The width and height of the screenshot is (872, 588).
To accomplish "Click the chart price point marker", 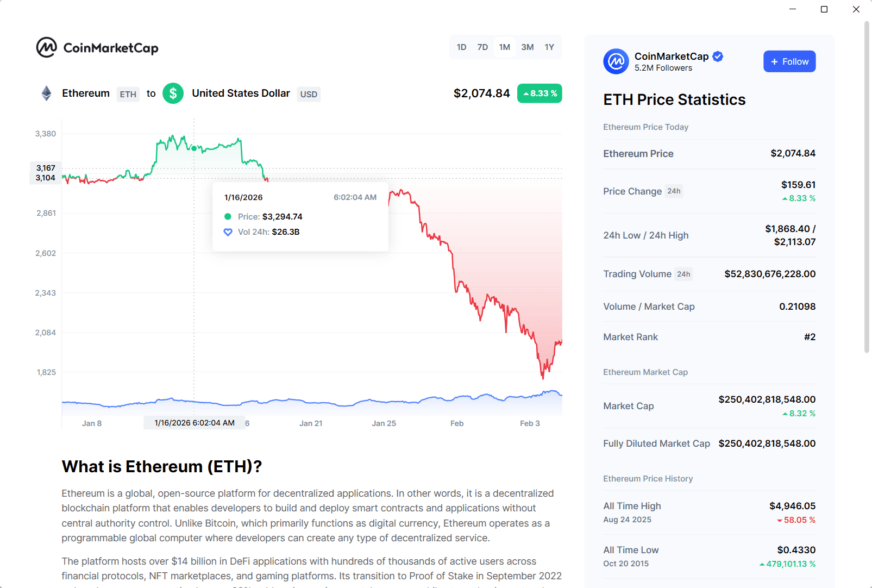I will tap(194, 148).
